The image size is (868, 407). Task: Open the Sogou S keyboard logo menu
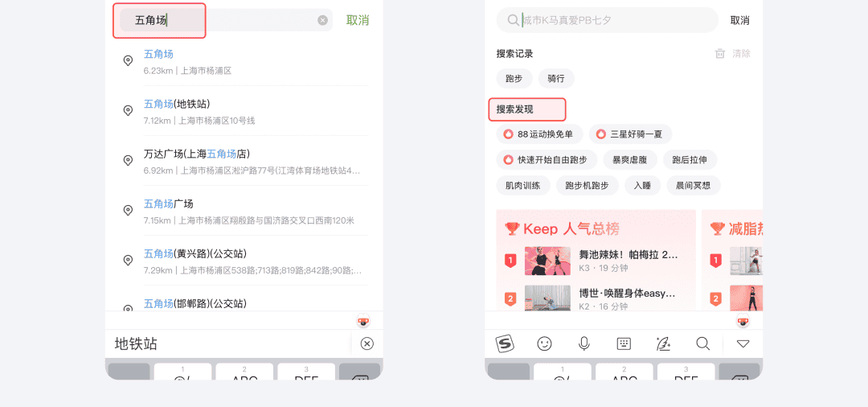[x=504, y=344]
